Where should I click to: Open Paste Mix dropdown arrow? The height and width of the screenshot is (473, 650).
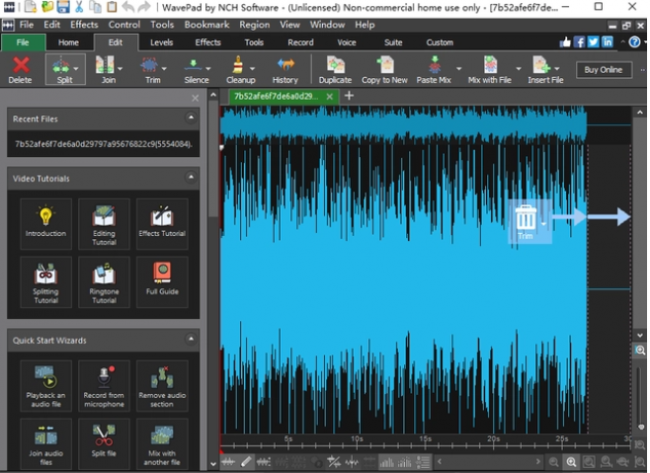[x=458, y=68]
